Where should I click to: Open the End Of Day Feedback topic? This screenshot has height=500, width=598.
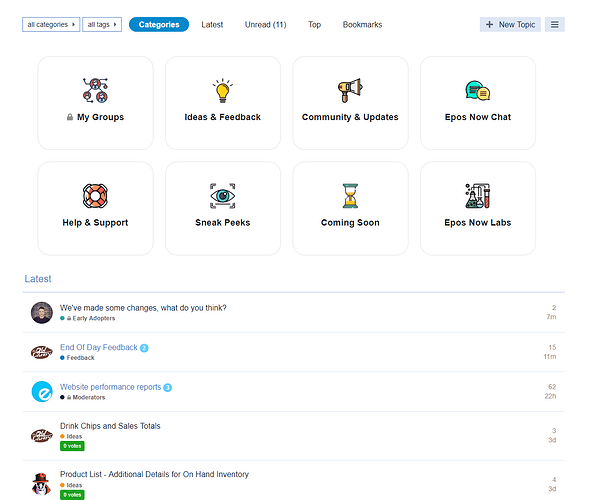(99, 347)
